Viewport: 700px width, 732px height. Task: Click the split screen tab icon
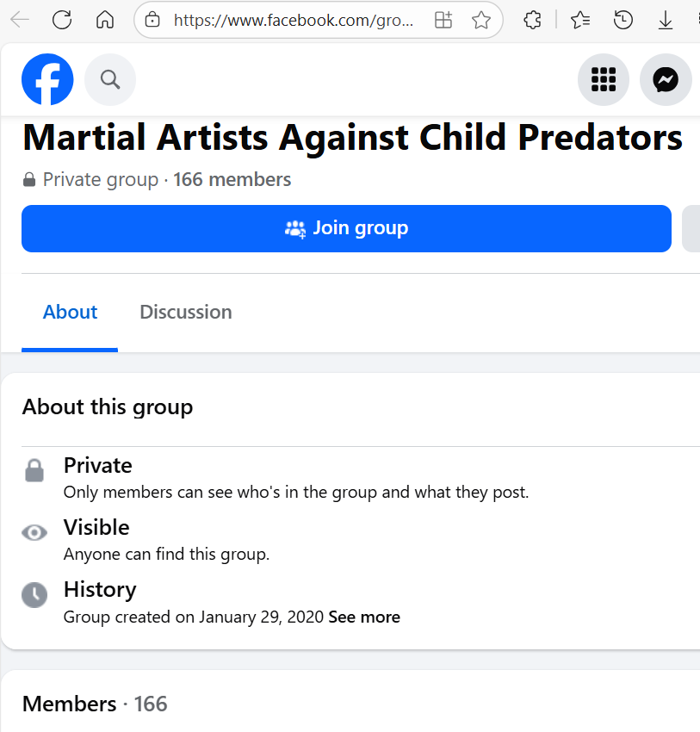click(443, 20)
